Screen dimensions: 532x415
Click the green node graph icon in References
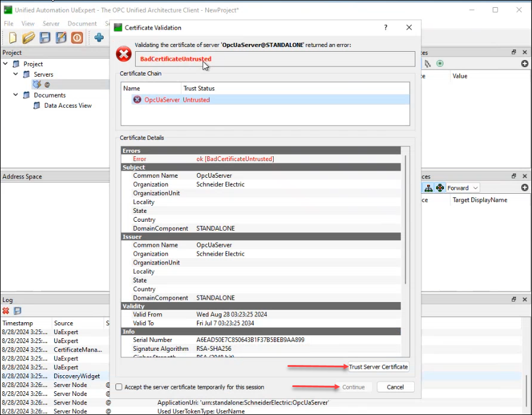click(x=440, y=188)
